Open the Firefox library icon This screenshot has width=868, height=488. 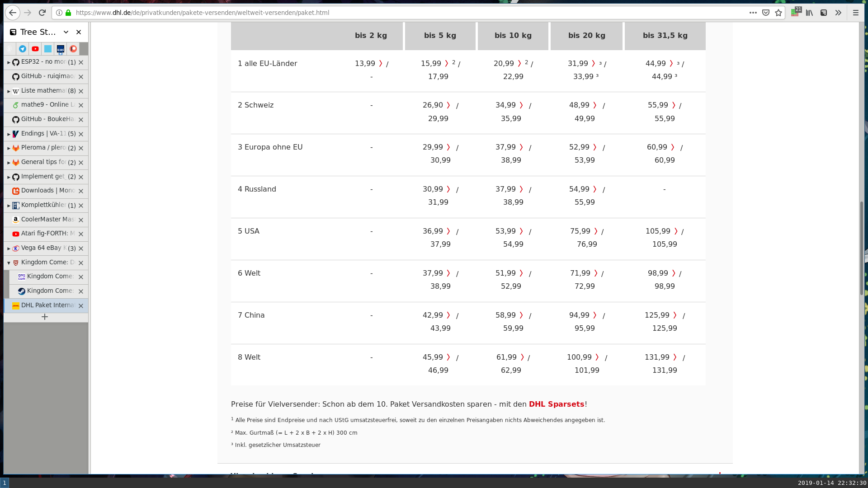click(x=809, y=13)
